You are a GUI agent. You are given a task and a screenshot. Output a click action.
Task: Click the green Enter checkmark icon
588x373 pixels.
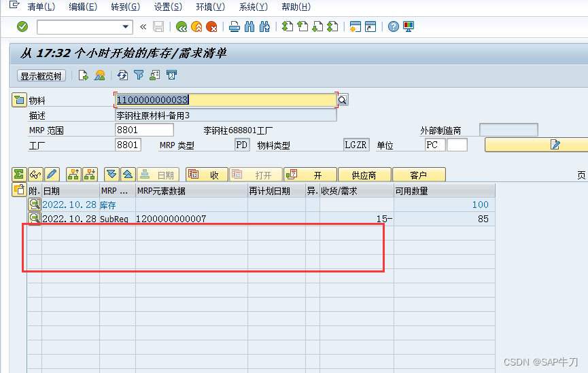(x=22, y=26)
